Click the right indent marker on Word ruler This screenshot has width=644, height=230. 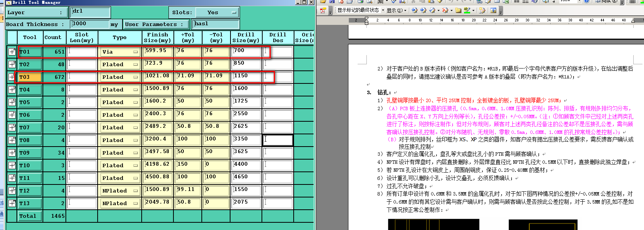coord(633,21)
